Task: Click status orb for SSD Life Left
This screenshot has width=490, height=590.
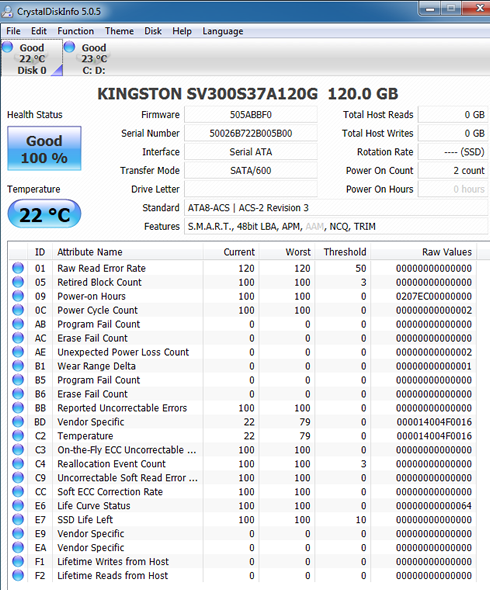Action: click(18, 520)
